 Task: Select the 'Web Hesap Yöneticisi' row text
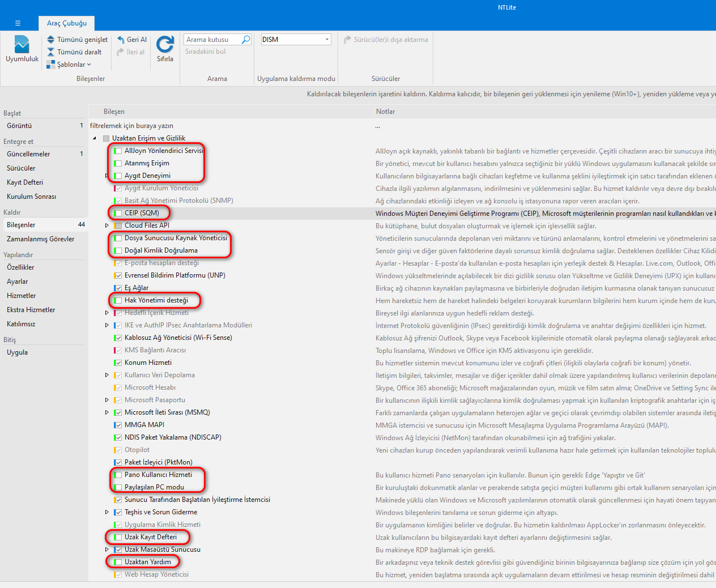tap(157, 574)
